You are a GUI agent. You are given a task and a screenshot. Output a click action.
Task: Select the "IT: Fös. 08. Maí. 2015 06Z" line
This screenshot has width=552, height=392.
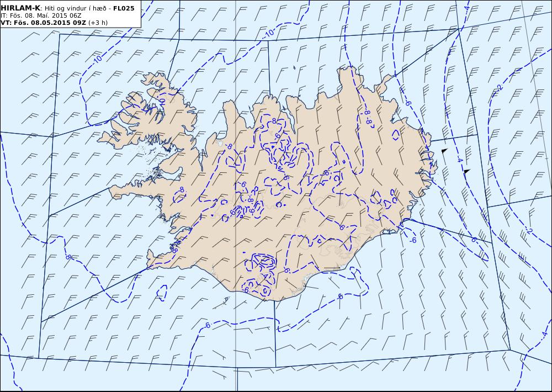pyautogui.click(x=41, y=15)
